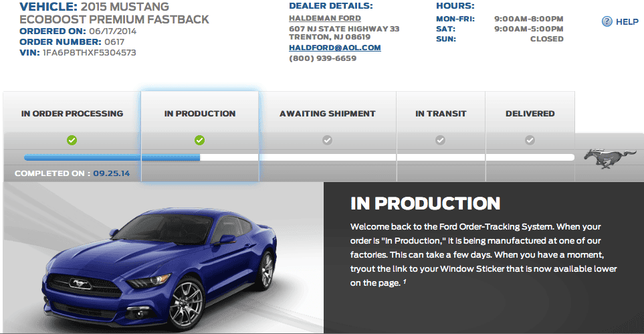Click the HELP link text

coord(627,22)
